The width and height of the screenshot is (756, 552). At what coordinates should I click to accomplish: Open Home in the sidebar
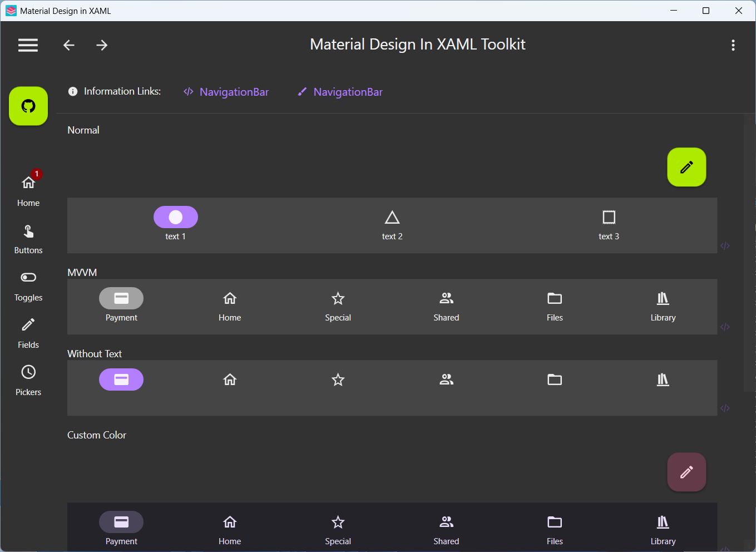coord(28,189)
